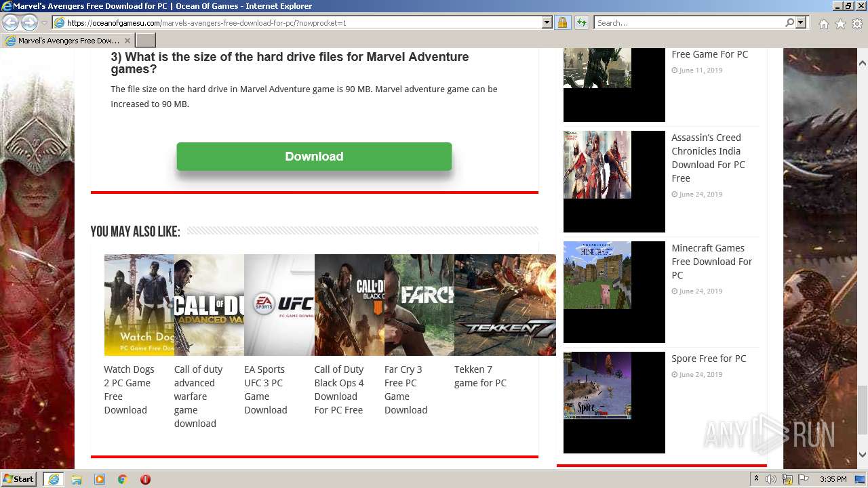Click the page scrollbar up arrow
Viewport: 868px width, 488px height.
(862, 63)
